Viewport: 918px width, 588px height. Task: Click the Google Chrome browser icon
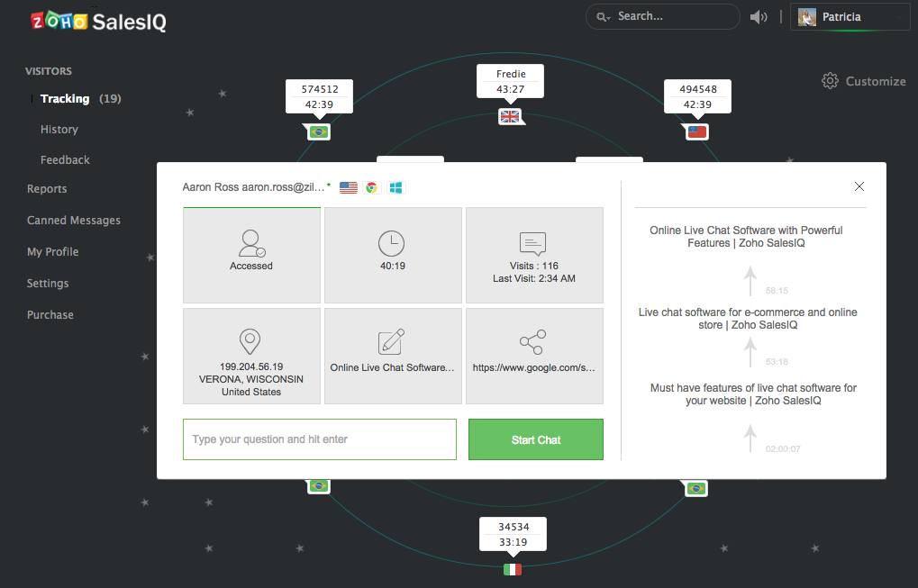point(372,187)
